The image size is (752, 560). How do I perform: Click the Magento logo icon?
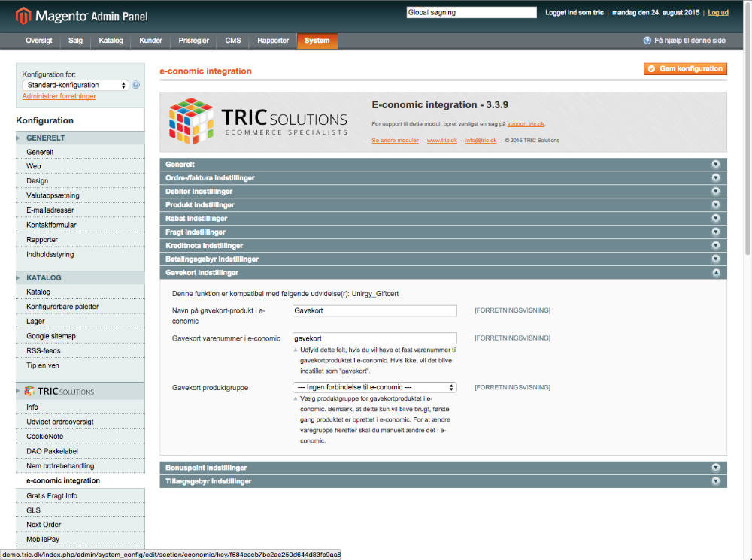pos(22,14)
